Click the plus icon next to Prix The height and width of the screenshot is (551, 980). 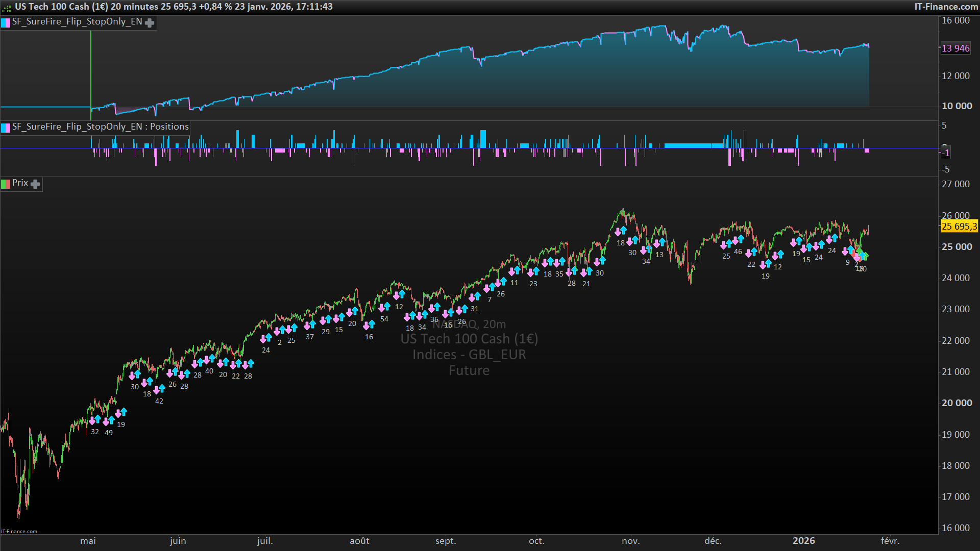click(x=35, y=184)
